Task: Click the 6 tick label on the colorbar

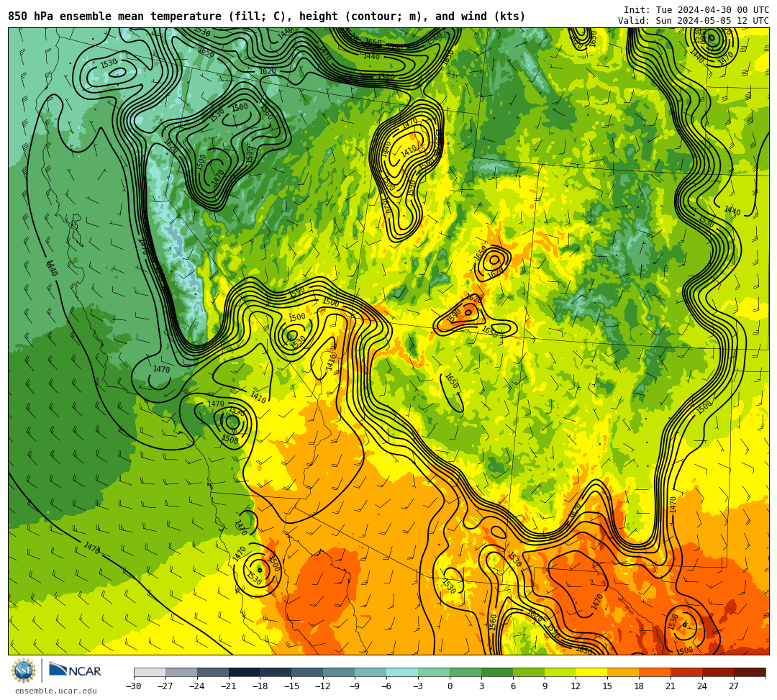Action: [513, 686]
